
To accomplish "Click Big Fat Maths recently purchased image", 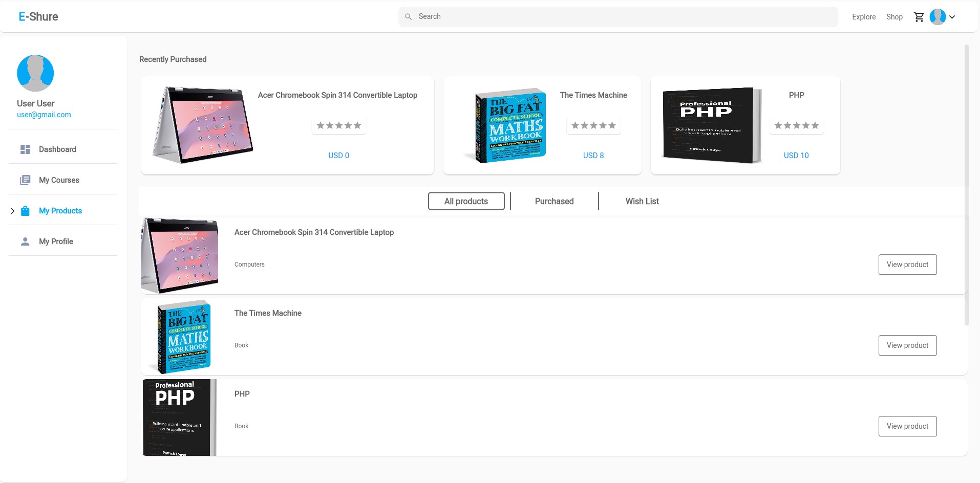I will coord(505,125).
